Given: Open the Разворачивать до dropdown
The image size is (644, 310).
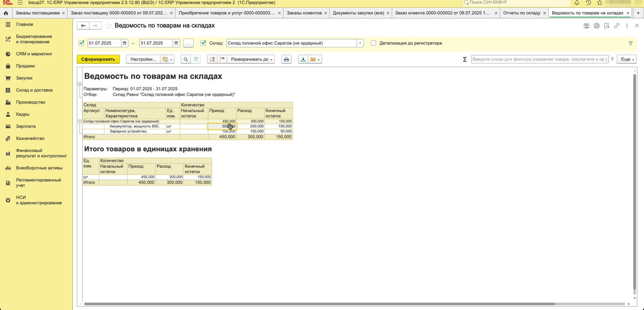Looking at the screenshot, I should [x=252, y=59].
